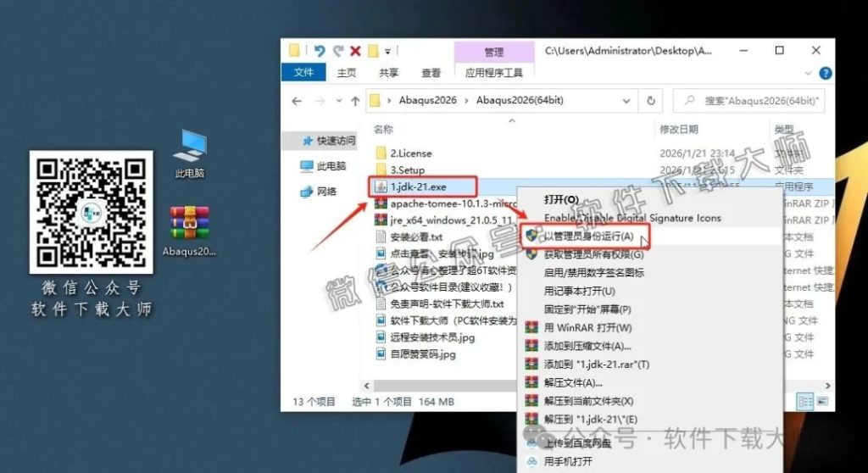Sort by the 名称 column header

383,129
